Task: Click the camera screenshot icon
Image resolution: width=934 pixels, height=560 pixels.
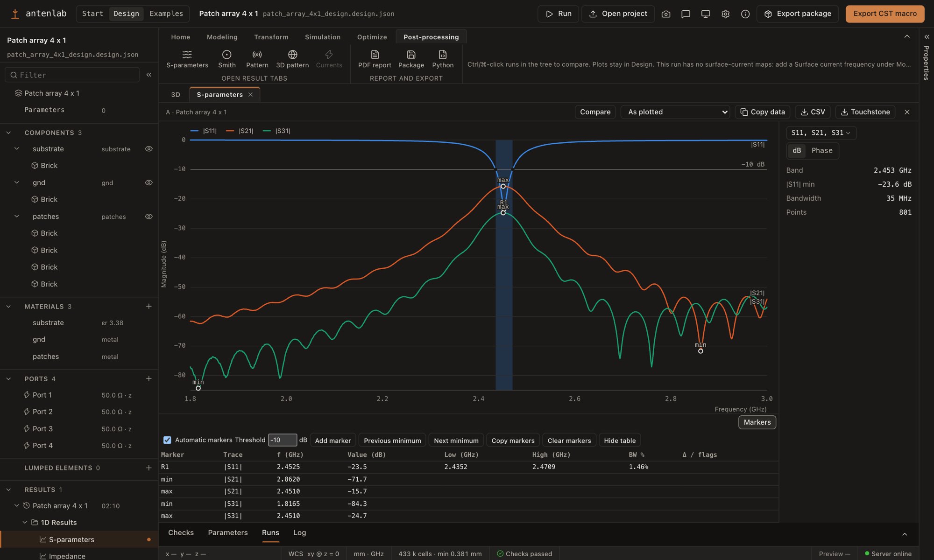Action: click(x=666, y=14)
